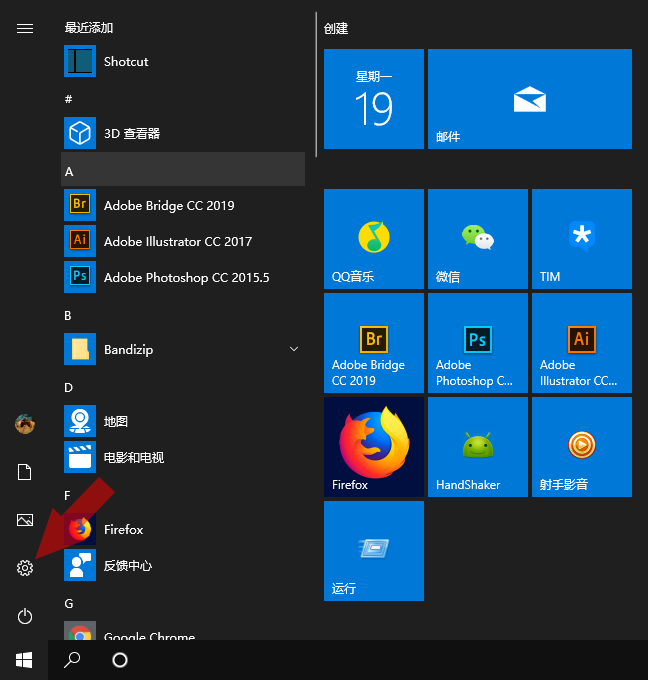The height and width of the screenshot is (680, 648).
Task: Open the QQ音乐 tile
Action: [x=374, y=239]
